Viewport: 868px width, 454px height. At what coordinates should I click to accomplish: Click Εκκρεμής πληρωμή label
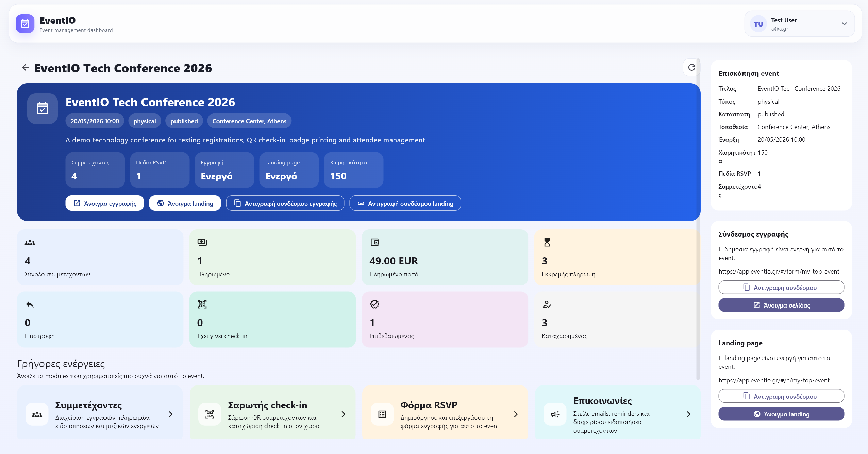point(568,274)
